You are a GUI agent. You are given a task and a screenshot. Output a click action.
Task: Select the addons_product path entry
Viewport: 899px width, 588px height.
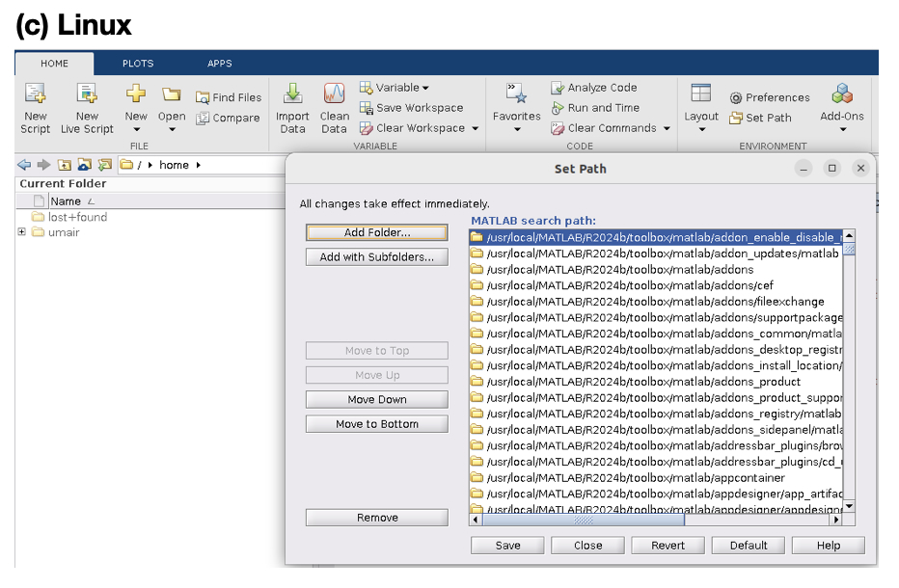click(656, 382)
